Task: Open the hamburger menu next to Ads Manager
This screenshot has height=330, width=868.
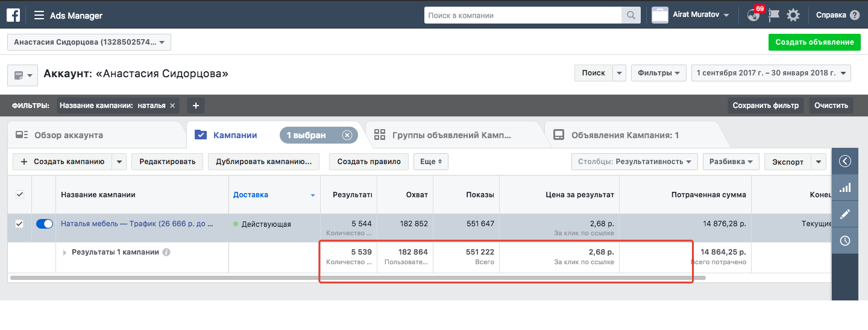Action: click(x=39, y=16)
